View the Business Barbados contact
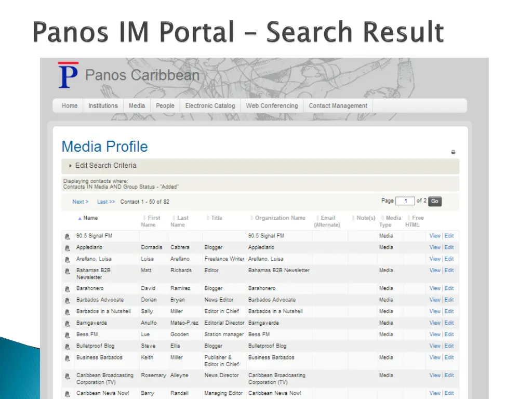Image resolution: width=532 pixels, height=399 pixels. point(435,357)
